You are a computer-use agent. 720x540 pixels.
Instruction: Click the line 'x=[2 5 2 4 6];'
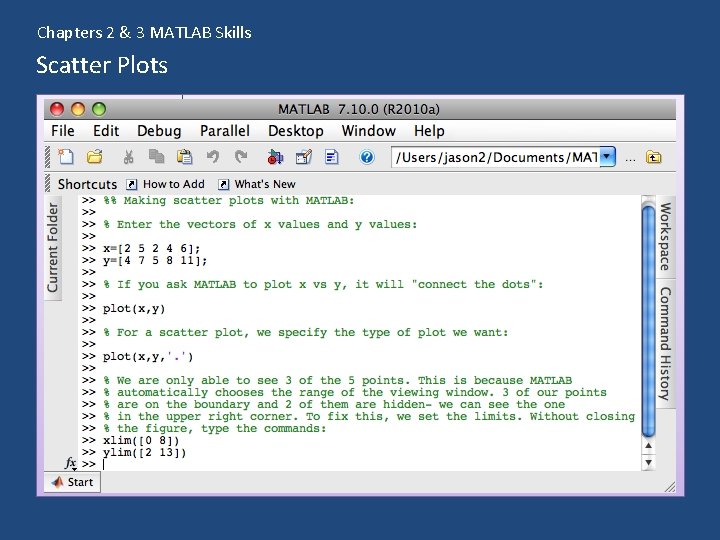coord(152,248)
